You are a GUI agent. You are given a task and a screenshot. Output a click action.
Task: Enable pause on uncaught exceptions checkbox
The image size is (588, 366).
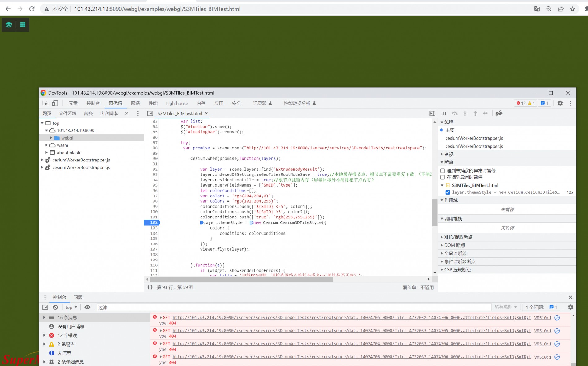click(443, 170)
